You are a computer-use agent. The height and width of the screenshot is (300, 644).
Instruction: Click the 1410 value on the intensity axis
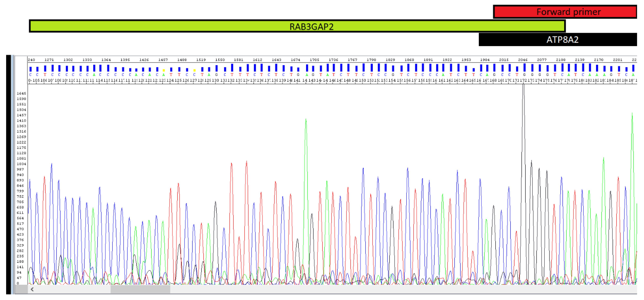pos(21,121)
